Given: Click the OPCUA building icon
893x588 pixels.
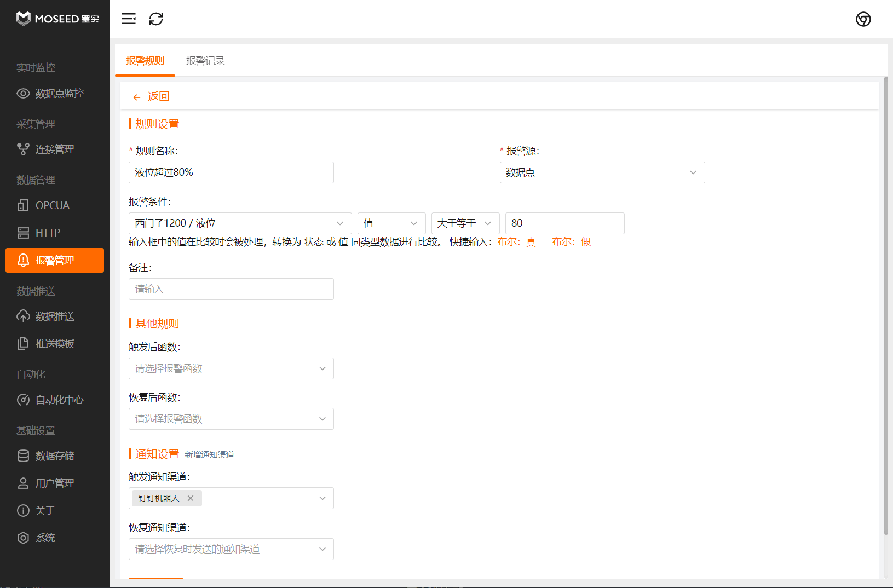Looking at the screenshot, I should click(23, 205).
